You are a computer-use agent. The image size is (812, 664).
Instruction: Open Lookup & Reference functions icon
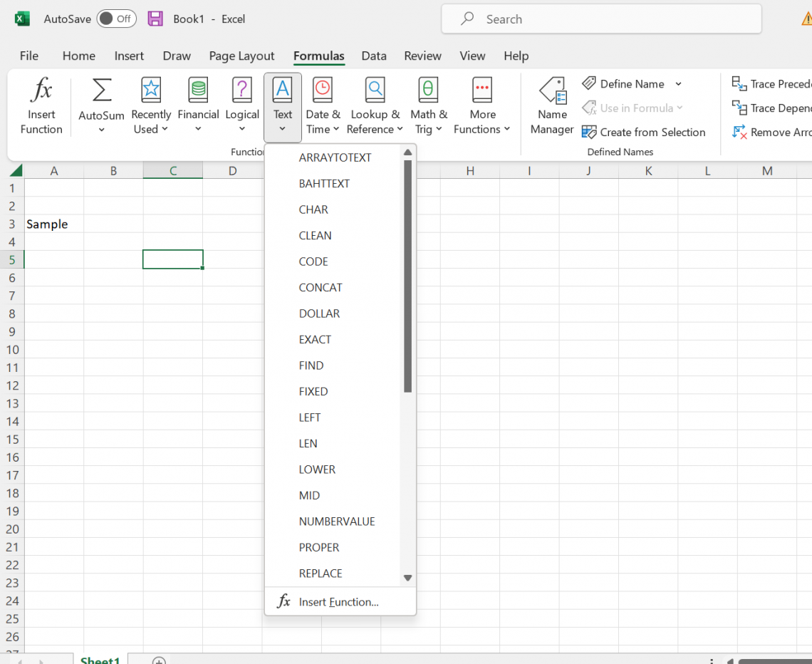375,91
